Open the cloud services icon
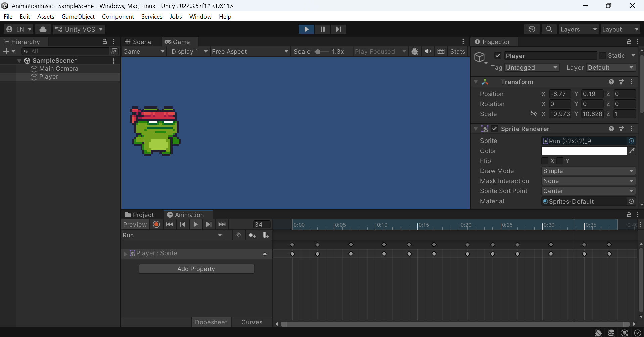Viewport: 644px width, 337px height. [x=43, y=29]
